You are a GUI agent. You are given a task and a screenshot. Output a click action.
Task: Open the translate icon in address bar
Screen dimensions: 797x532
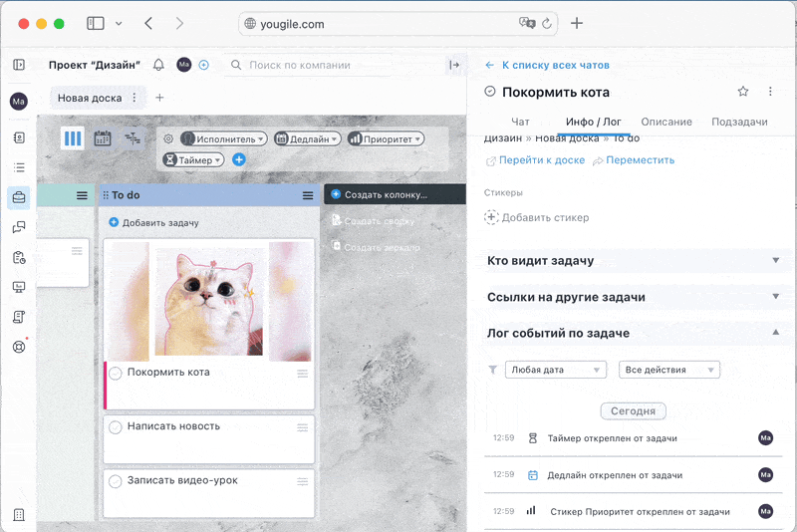(x=527, y=23)
